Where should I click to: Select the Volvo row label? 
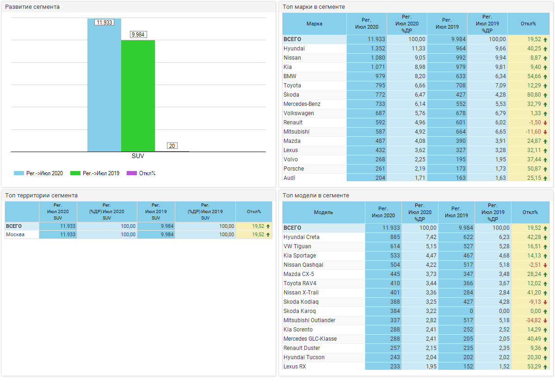(x=291, y=159)
